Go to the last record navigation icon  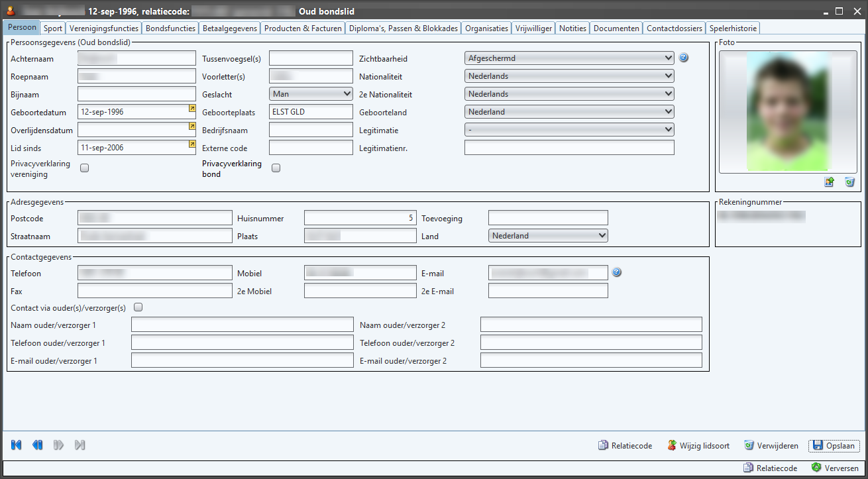[x=80, y=445]
